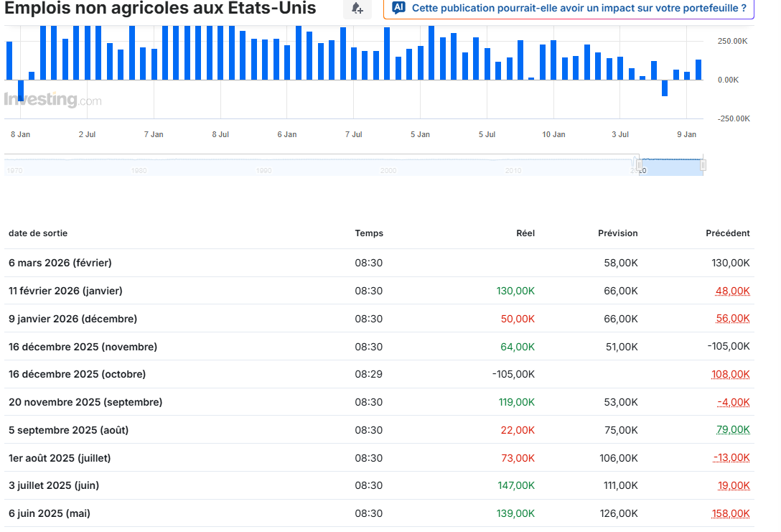Click the date de sortie column header
The image size is (781, 532).
point(38,233)
